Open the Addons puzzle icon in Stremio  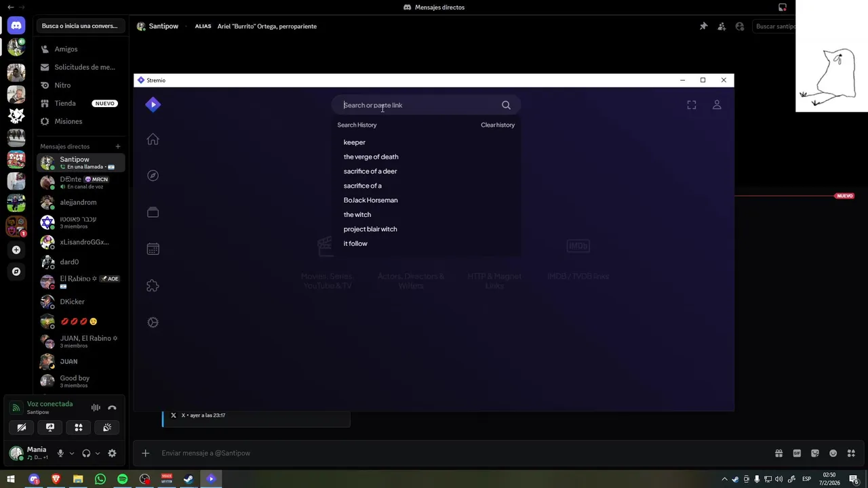coord(153,286)
